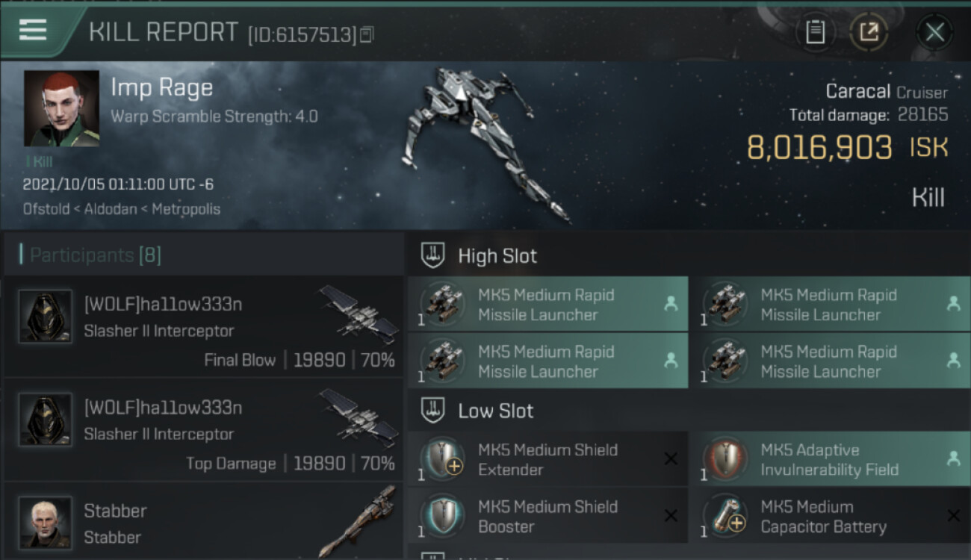This screenshot has height=560, width=971.
Task: Toggle the person marker on Adaptive Invulnerability Field
Action: click(x=953, y=458)
